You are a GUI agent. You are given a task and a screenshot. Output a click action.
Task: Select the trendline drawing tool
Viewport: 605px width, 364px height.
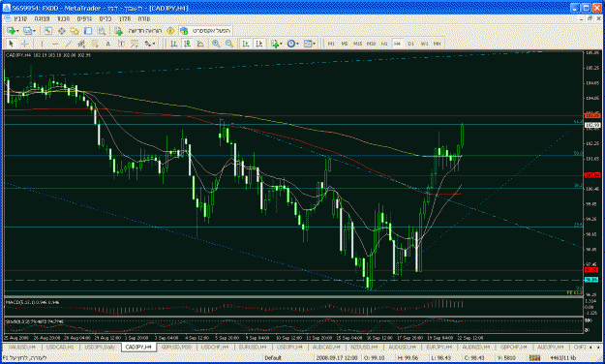click(69, 44)
